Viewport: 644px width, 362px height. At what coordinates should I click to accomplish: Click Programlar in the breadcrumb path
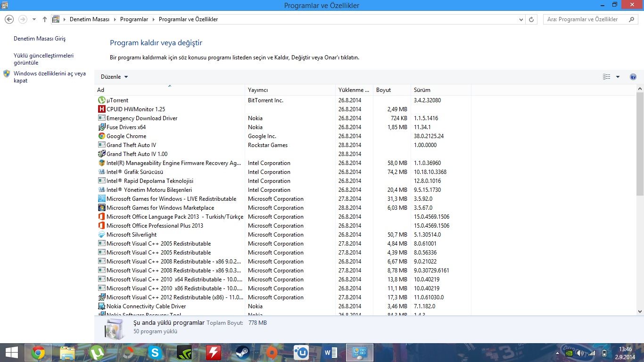(134, 19)
